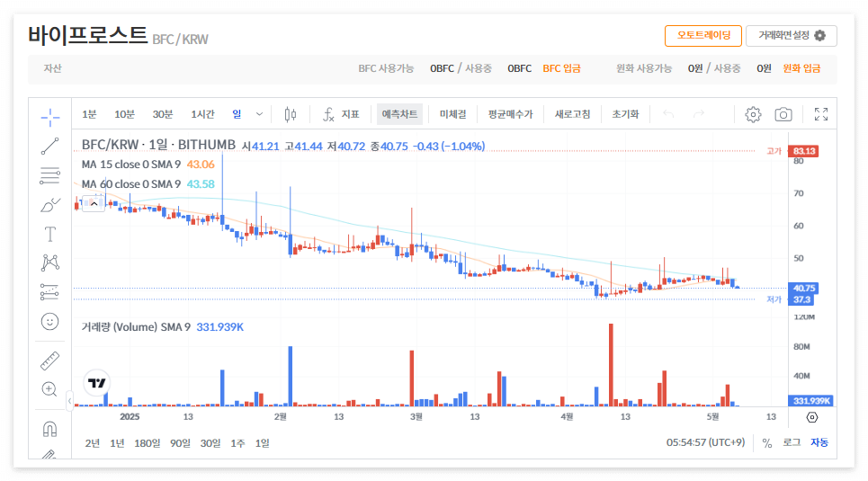Click the 거래량 Volume indicator legend
The image size is (868, 481).
tap(162, 327)
